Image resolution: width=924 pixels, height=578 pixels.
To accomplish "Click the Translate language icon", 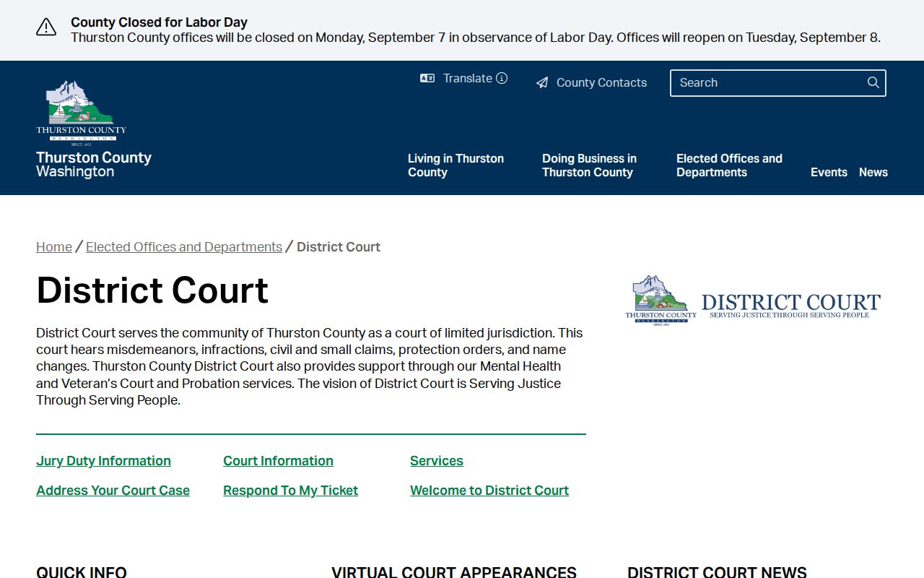I will point(427,78).
